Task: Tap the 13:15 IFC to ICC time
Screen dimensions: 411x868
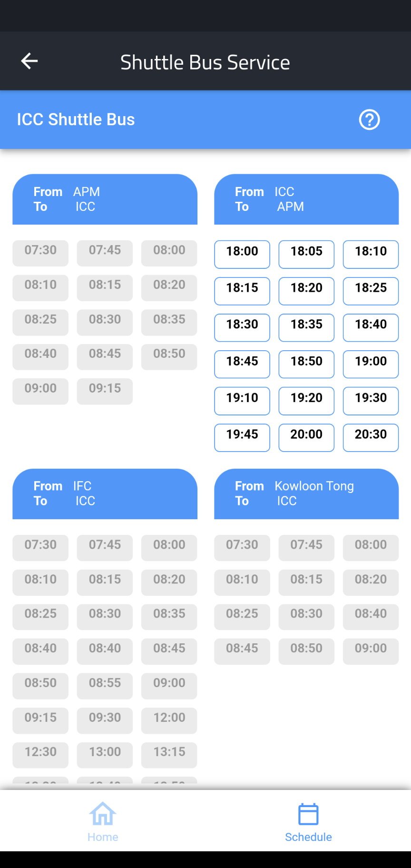Action: (169, 755)
